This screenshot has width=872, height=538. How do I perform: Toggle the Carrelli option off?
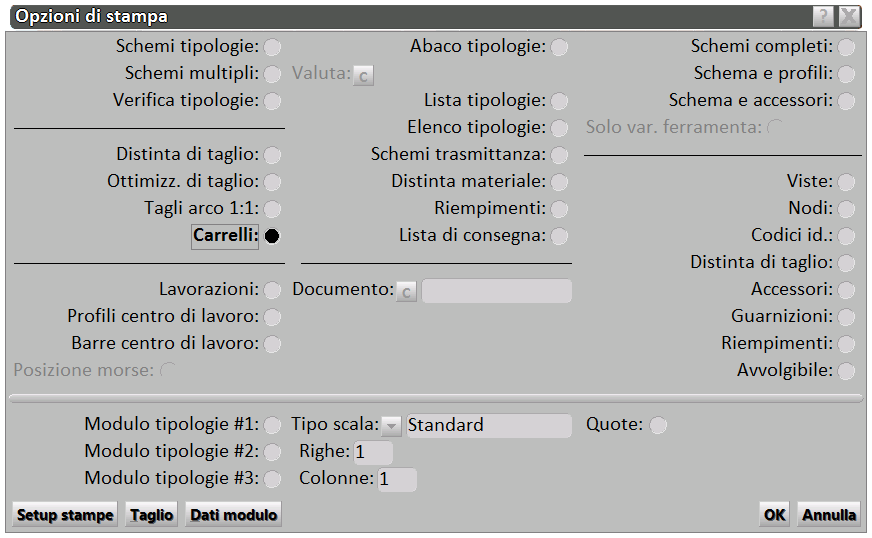tap(272, 236)
